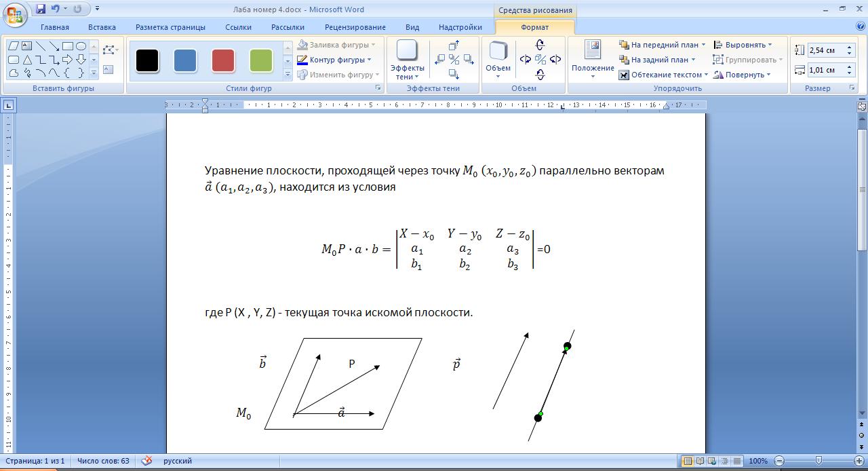Click the tab selector at ruler corner
This screenshot has width=868, height=471.
click(8, 105)
